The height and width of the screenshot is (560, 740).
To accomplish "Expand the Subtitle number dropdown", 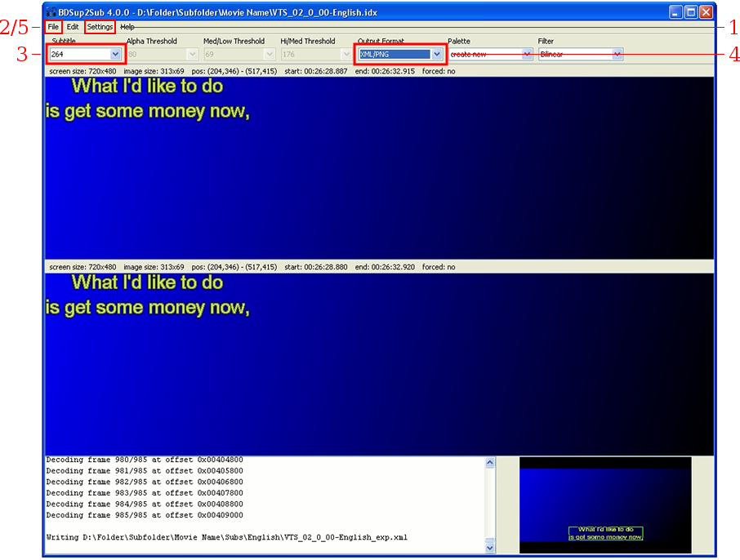I will pos(115,54).
